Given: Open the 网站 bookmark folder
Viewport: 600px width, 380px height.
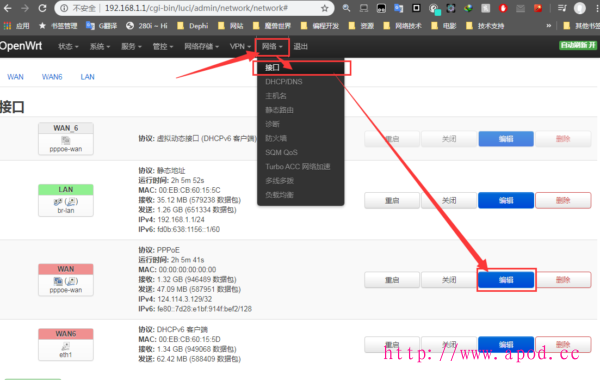Looking at the screenshot, I should click(230, 26).
